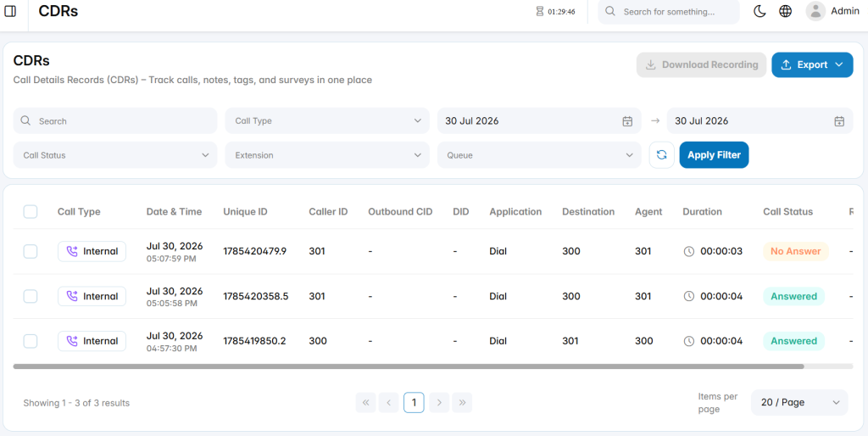
Task: Jump to last page double-arrow
Action: tap(462, 403)
